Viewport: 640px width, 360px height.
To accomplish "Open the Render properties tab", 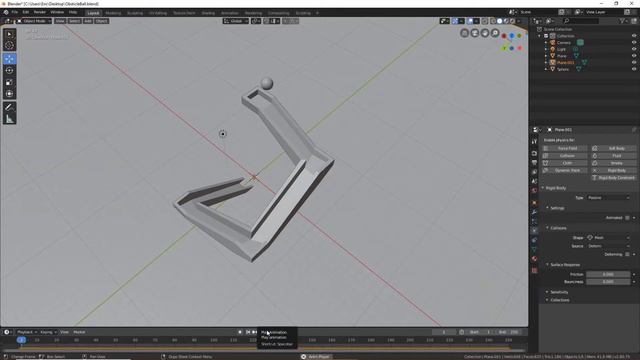I will click(534, 153).
